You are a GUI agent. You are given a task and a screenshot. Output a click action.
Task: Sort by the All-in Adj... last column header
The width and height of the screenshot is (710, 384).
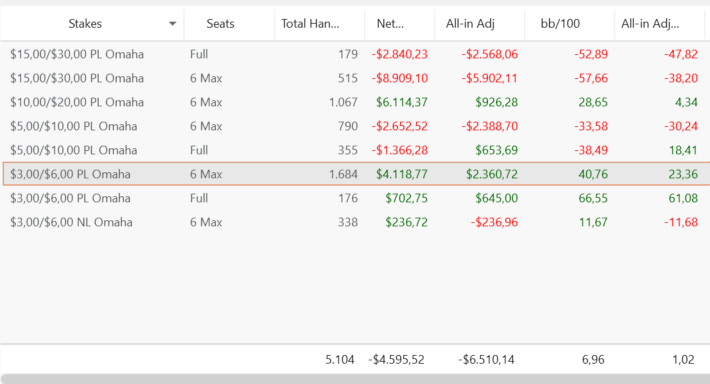[650, 24]
